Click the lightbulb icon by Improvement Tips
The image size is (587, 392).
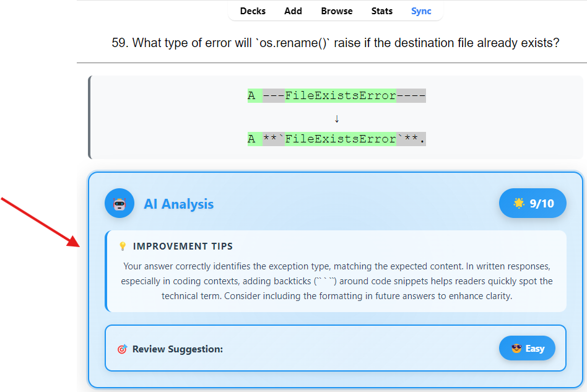point(123,246)
